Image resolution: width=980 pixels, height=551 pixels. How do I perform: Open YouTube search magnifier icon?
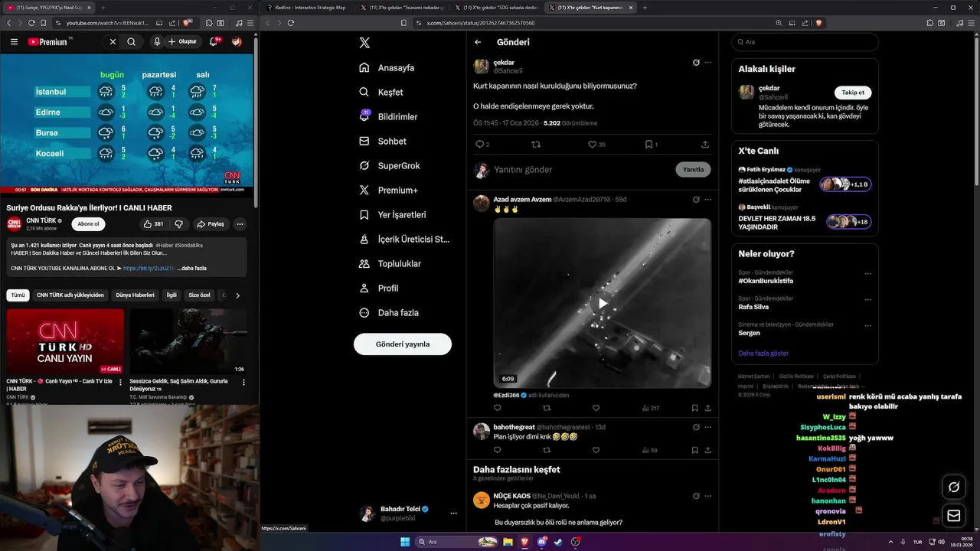(x=132, y=42)
